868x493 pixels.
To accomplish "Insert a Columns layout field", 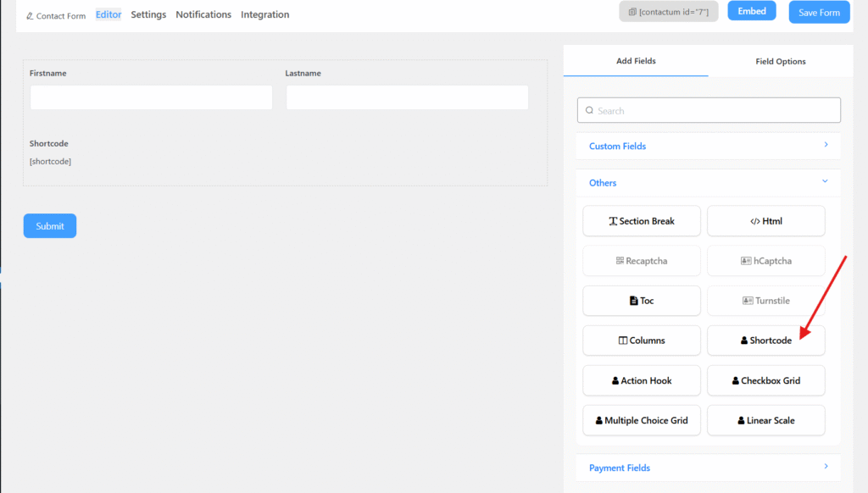I will point(642,341).
